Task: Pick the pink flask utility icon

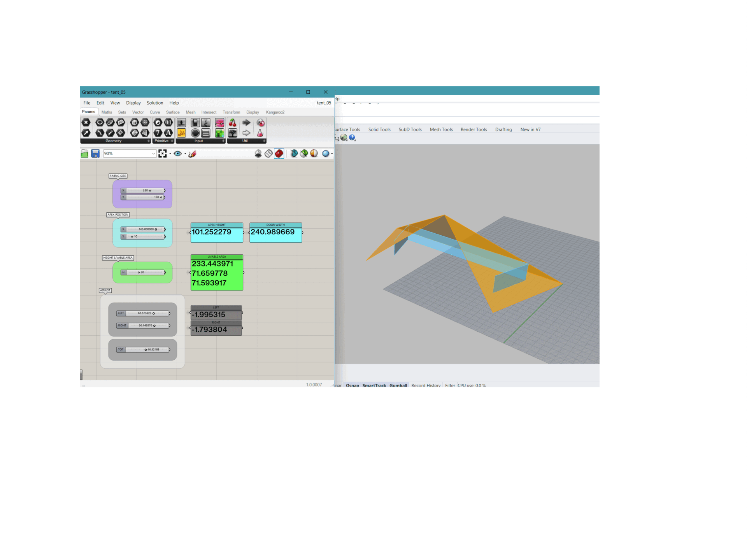Action: [x=260, y=133]
